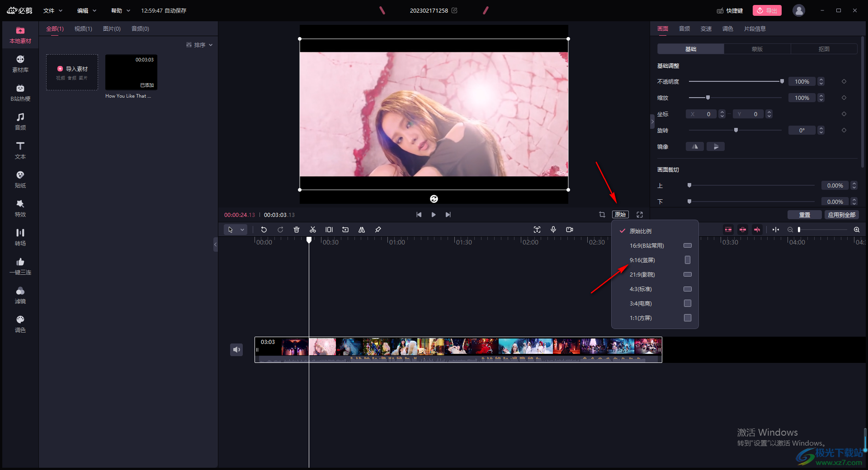Mute the video track with speaker icon
Viewport: 868px width, 470px height.
pyautogui.click(x=236, y=349)
